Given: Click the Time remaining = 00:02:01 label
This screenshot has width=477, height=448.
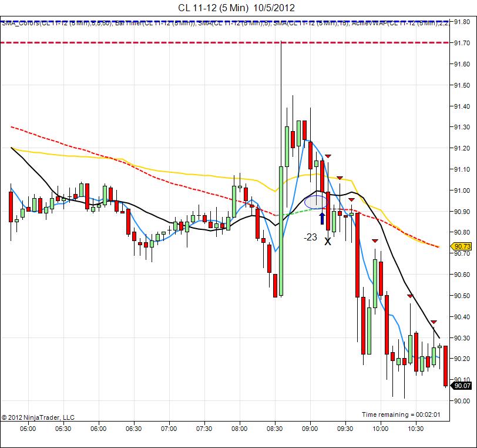Looking at the screenshot, I should pyautogui.click(x=401, y=414).
